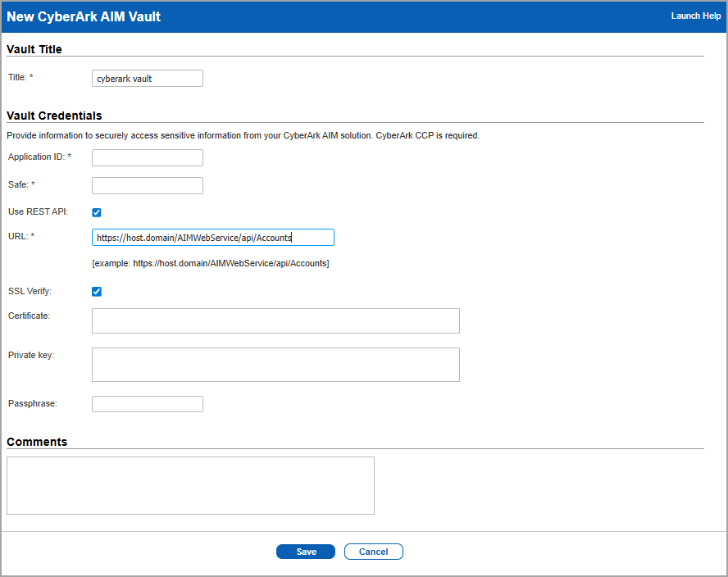
Task: Disable the Use REST API checkbox
Action: click(x=96, y=211)
